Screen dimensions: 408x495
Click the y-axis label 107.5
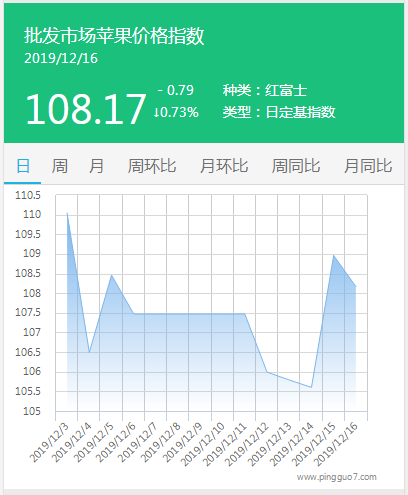point(28,313)
